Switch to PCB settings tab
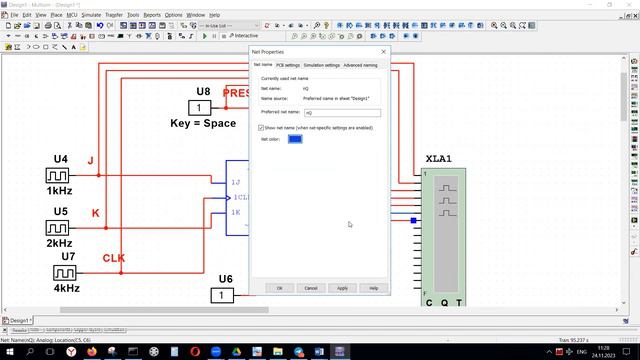 (x=288, y=65)
